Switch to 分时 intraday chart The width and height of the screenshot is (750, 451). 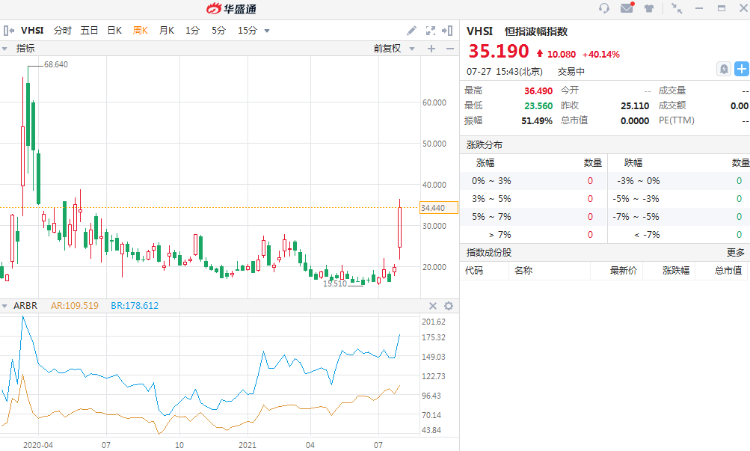tap(63, 31)
